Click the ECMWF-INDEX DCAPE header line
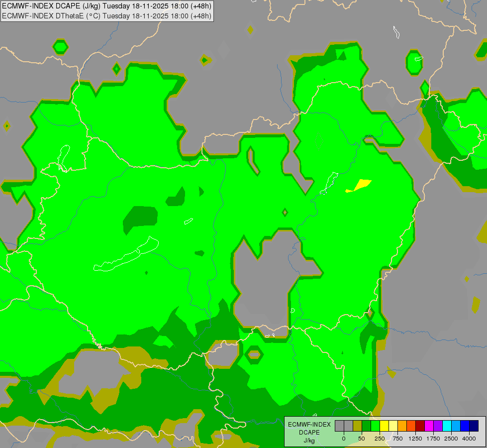 [106, 6]
